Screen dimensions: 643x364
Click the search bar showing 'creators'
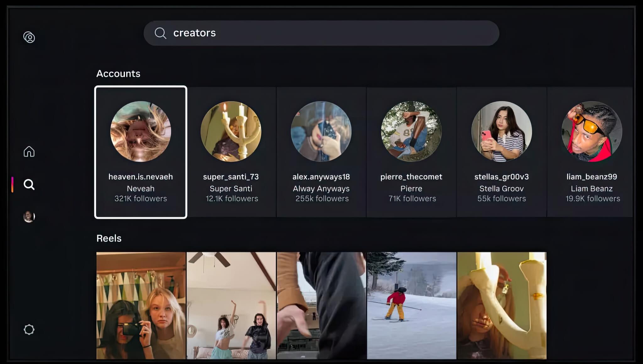[x=321, y=33]
